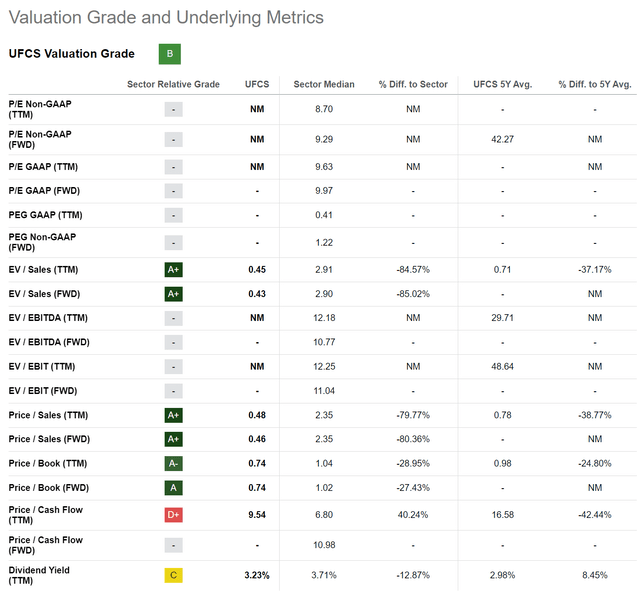Open the P/E Non-GAAP (TTM) metric label
The image size is (640, 595).
[x=40, y=109]
